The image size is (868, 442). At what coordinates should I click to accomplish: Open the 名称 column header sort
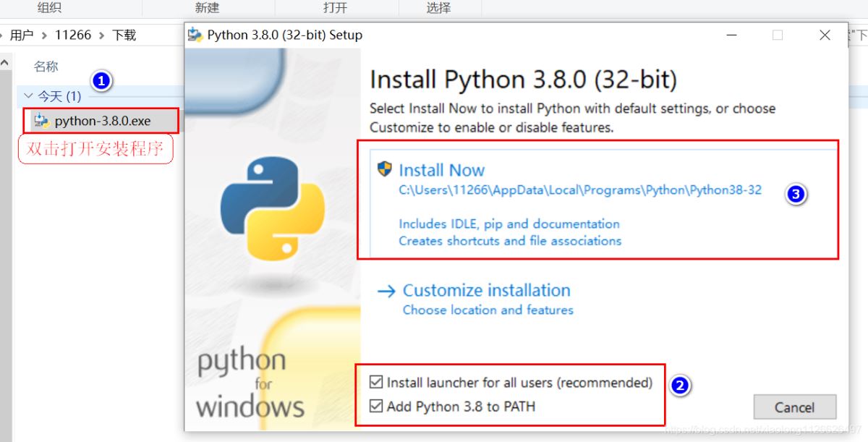(x=45, y=65)
